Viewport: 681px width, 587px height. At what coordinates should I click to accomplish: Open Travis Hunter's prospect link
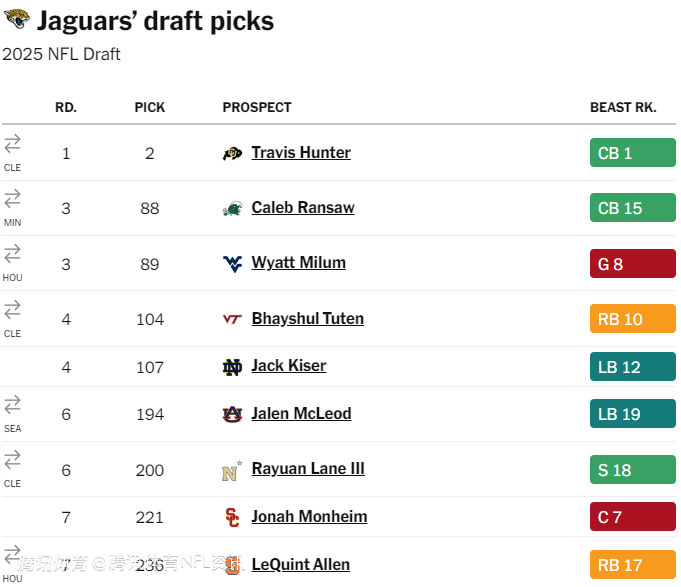[x=301, y=153]
